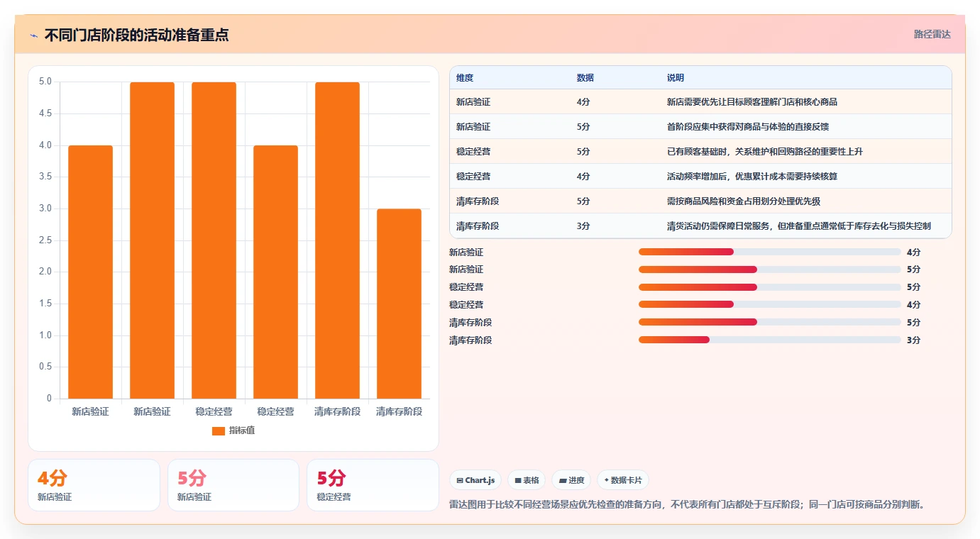Open the 4分 新店验证 data card
980x539 pixels.
[94, 485]
